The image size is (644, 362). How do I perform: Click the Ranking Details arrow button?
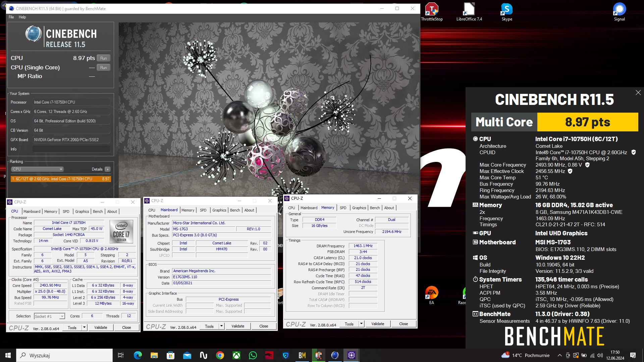tap(108, 169)
